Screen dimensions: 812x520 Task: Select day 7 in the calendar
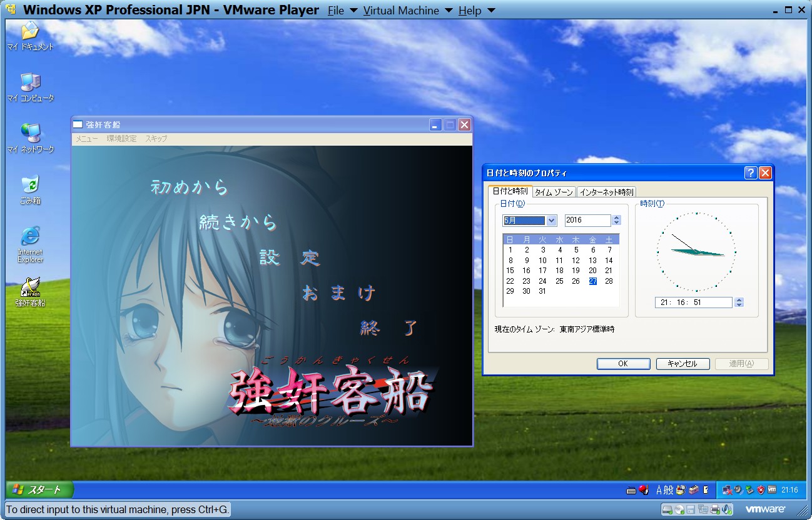[609, 250]
